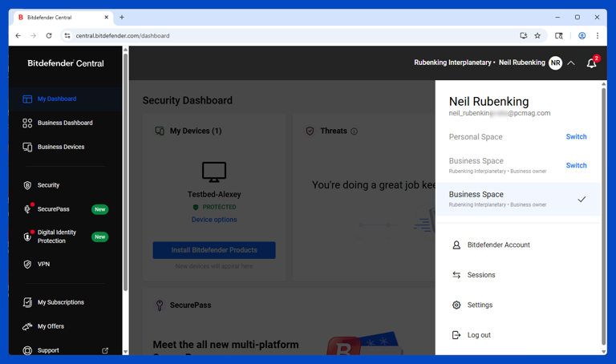Screen dimensions: 616x364
Task: Click the Testbed-Alexey monitor icon
Action: click(214, 172)
